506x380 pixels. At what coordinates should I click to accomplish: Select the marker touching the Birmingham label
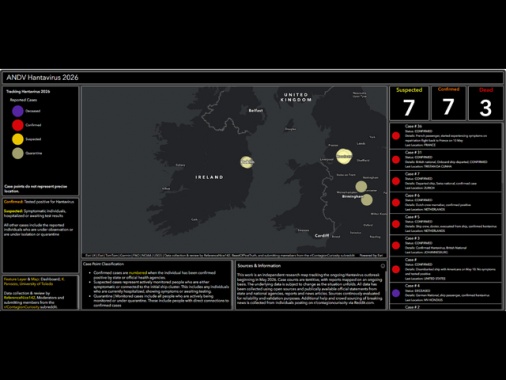[367, 200]
